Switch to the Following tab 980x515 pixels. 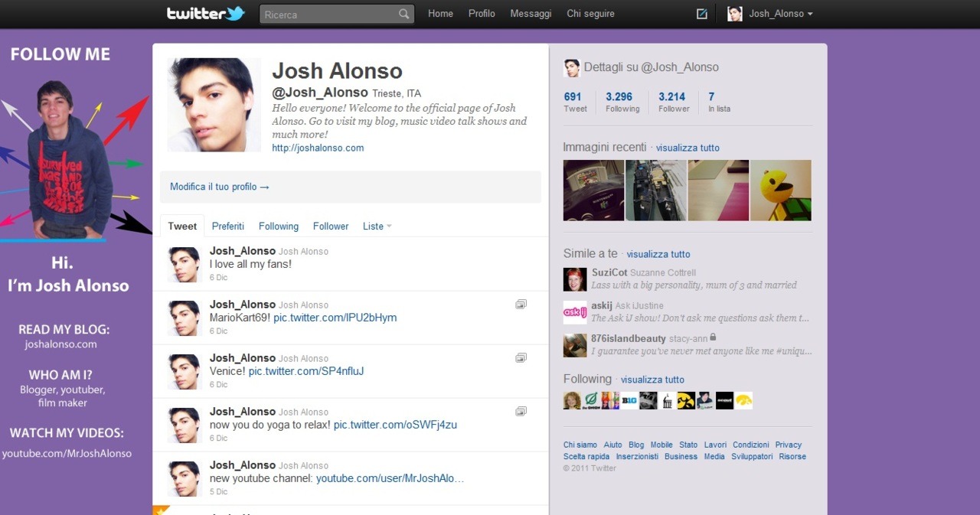(279, 226)
